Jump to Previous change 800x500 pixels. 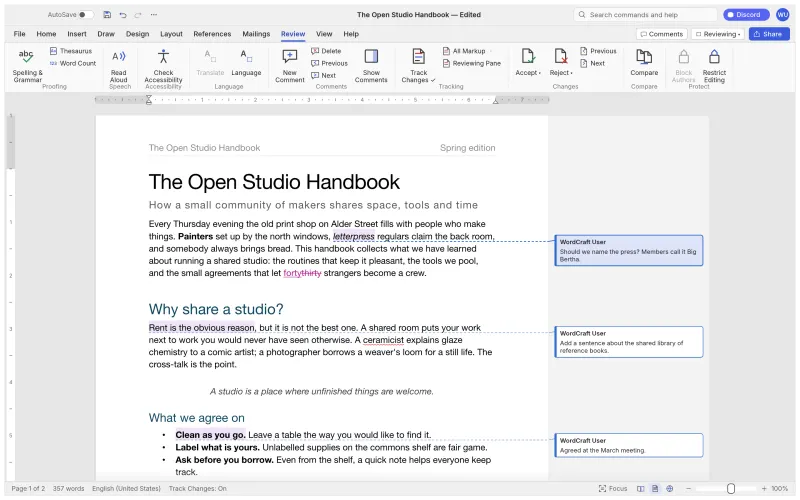[x=598, y=51]
